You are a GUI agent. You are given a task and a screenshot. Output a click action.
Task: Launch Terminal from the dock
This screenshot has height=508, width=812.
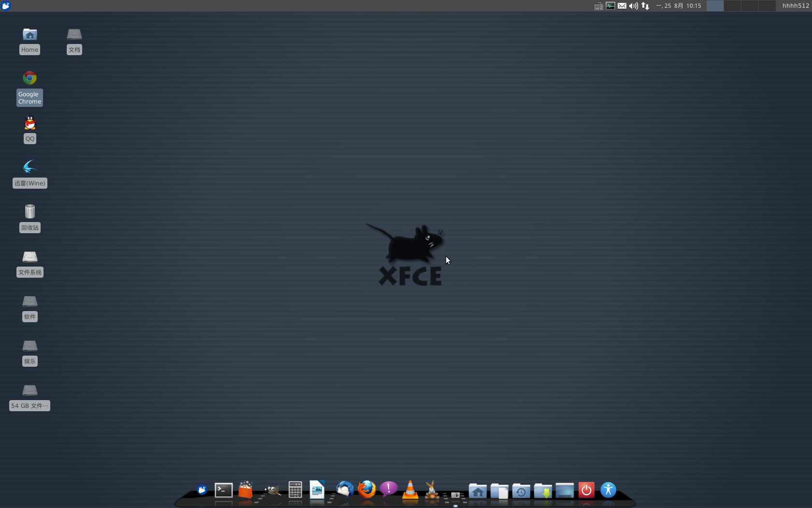point(223,490)
